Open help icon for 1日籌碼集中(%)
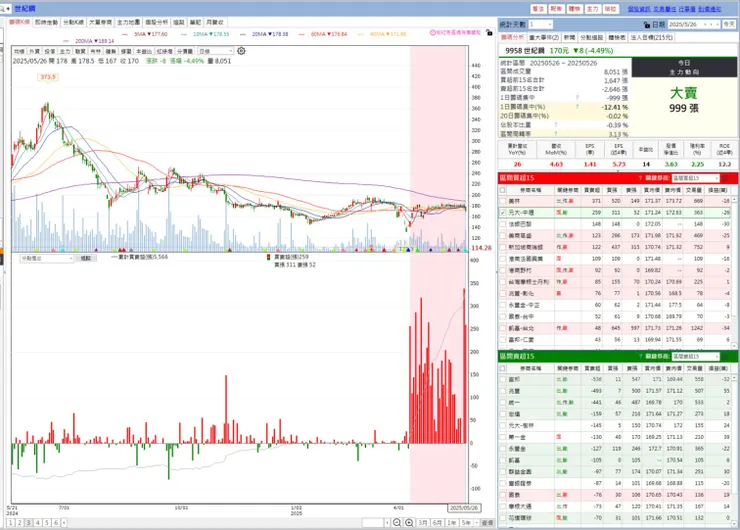This screenshot has height=530, width=740. (577, 107)
